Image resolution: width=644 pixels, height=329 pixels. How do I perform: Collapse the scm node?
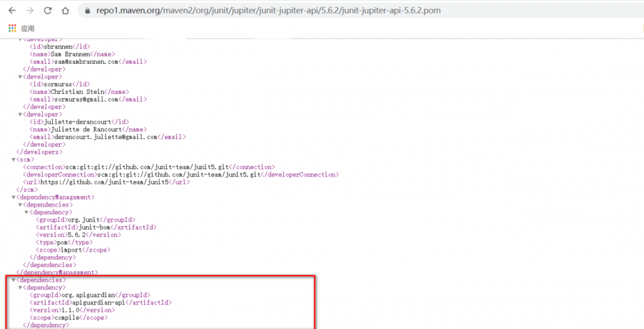[14, 160]
